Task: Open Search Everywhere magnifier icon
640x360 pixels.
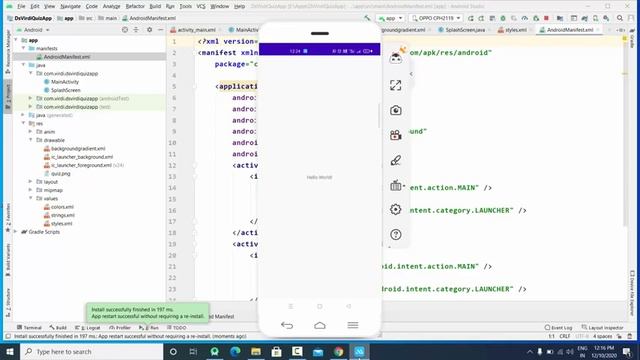Action: [x=620, y=18]
